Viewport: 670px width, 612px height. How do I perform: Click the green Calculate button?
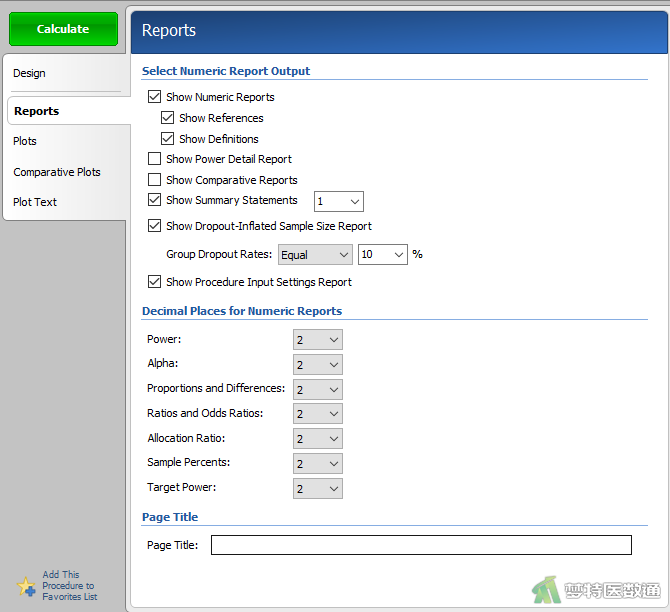click(x=63, y=29)
